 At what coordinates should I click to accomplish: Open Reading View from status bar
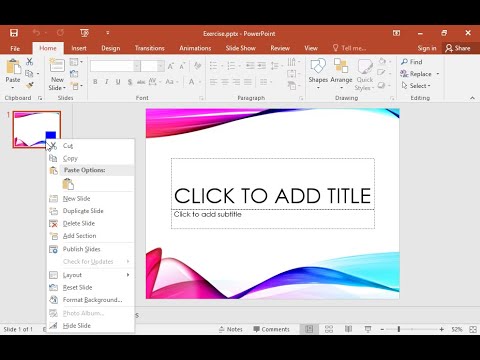[348, 329]
